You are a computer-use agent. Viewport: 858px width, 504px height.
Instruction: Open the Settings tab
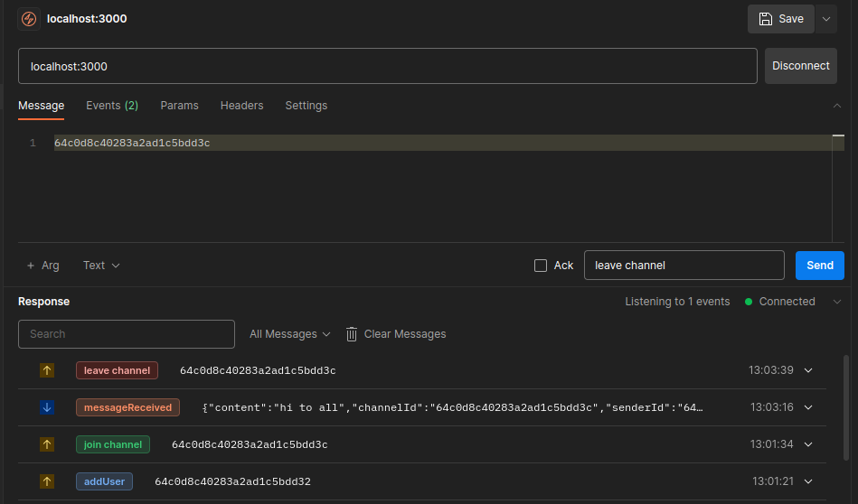pos(306,106)
